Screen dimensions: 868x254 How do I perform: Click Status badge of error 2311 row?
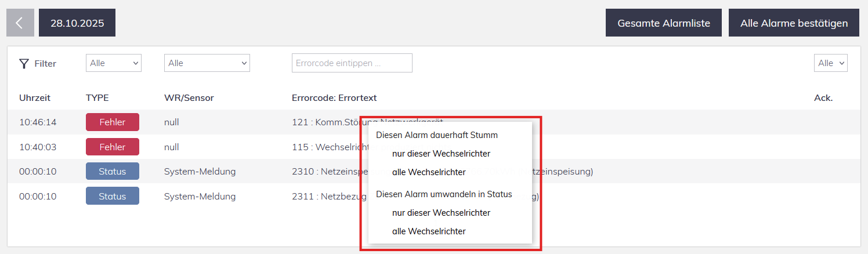[x=113, y=197]
